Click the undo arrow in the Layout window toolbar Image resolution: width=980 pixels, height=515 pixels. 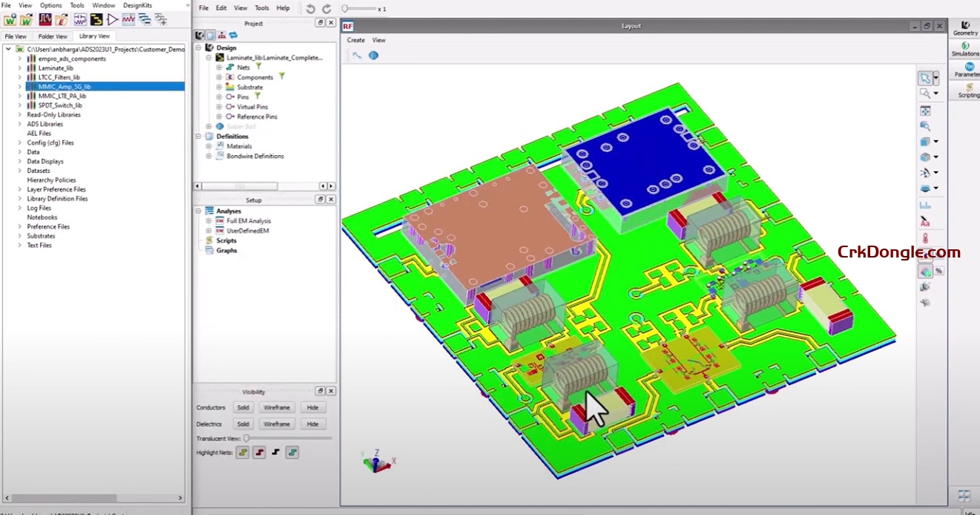coord(310,8)
